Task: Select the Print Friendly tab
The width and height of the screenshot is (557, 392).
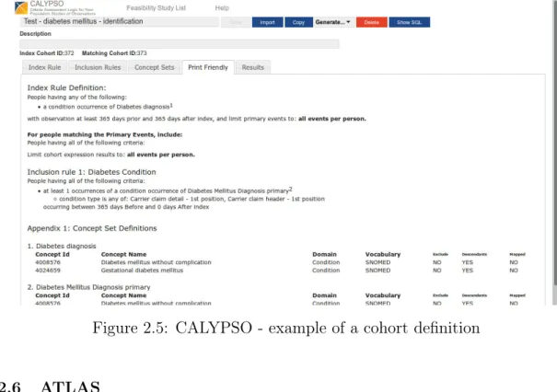Action: click(x=208, y=67)
